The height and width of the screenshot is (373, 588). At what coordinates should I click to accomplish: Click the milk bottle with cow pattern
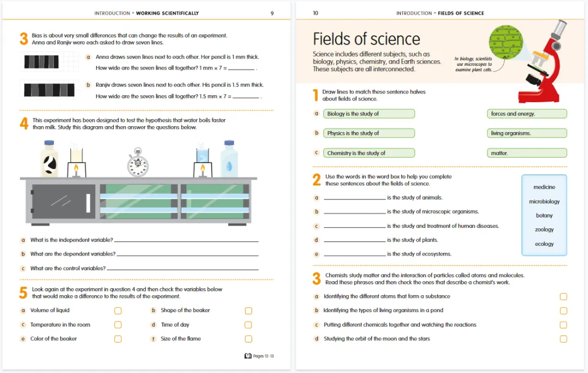click(49, 158)
